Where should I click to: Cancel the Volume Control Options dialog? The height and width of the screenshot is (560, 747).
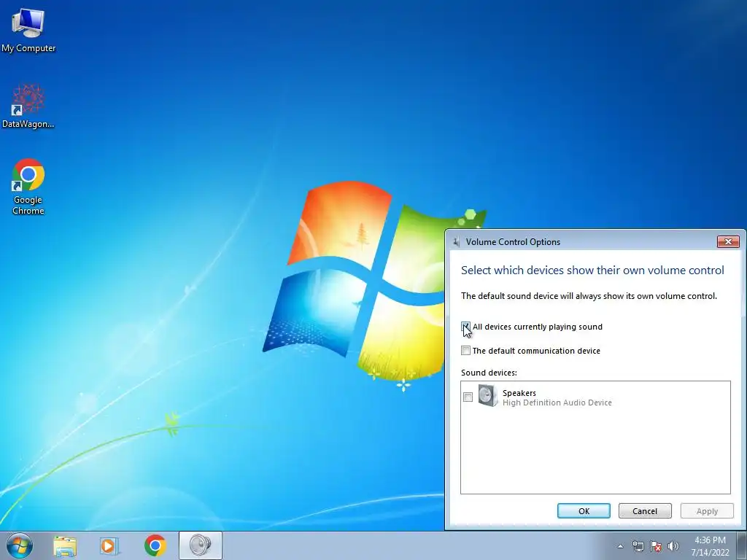tap(645, 511)
